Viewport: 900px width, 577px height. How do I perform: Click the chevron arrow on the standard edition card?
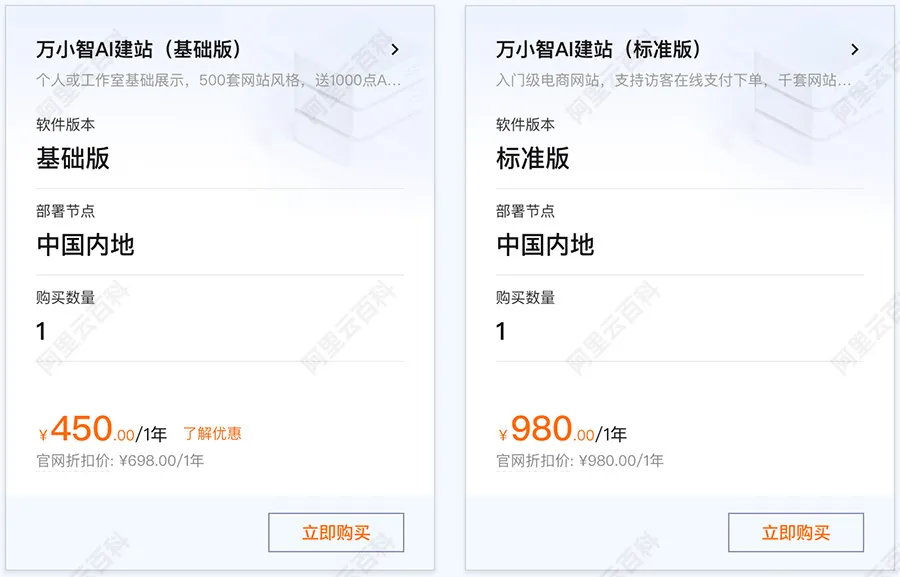pyautogui.click(x=855, y=49)
